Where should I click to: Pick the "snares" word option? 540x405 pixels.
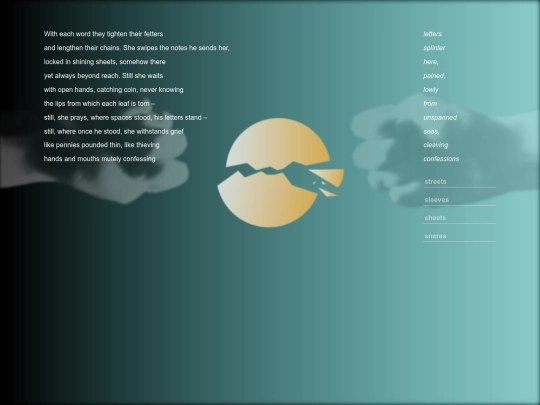coord(459,237)
